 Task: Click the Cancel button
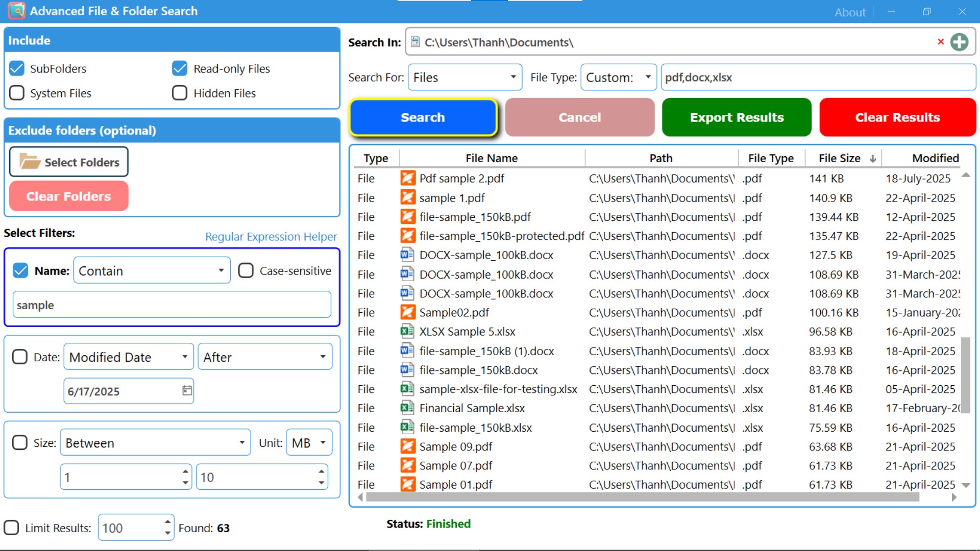[580, 117]
